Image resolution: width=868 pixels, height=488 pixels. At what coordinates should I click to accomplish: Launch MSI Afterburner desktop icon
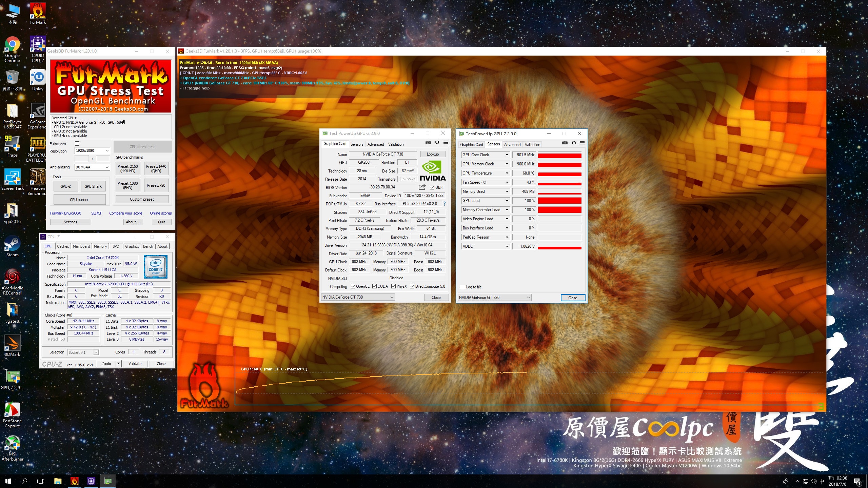tap(12, 448)
